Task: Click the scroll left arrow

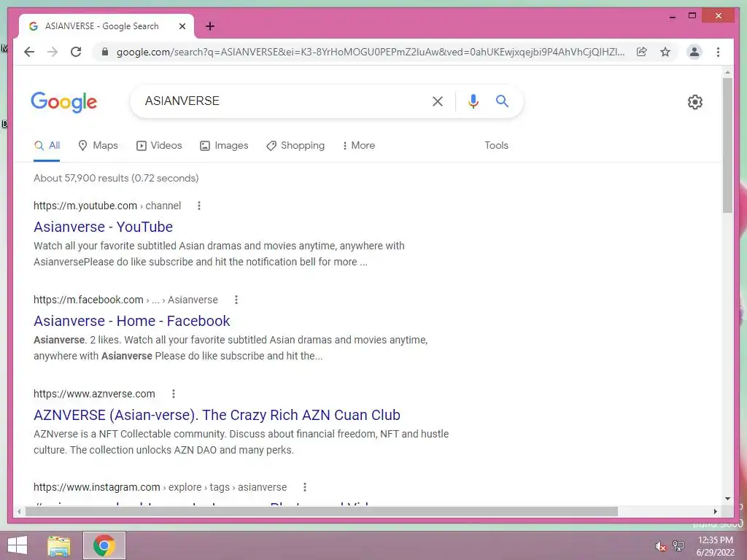Action: 19,511
